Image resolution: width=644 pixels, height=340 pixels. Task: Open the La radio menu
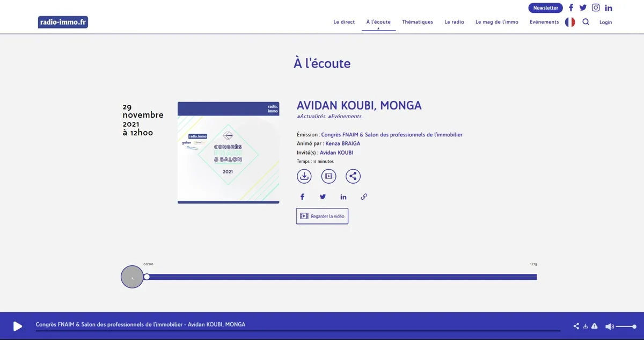pos(454,22)
